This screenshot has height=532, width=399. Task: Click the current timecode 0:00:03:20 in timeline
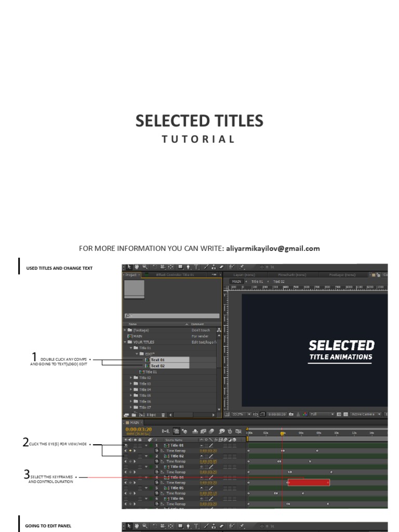click(138, 429)
